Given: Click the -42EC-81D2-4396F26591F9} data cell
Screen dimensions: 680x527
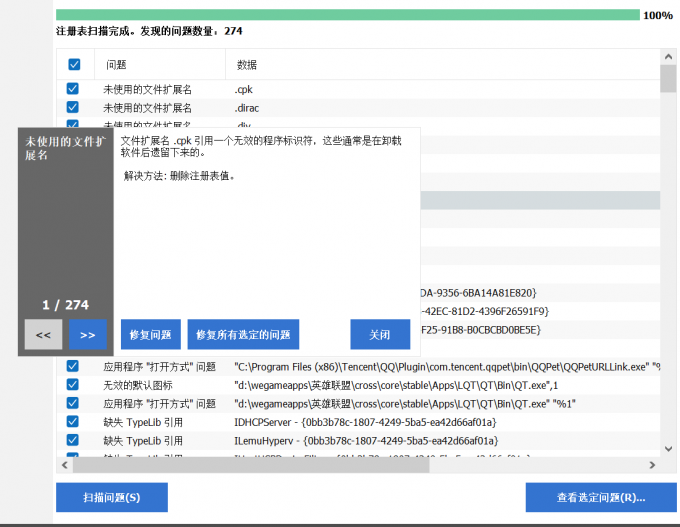Looking at the screenshot, I should click(x=484, y=311).
